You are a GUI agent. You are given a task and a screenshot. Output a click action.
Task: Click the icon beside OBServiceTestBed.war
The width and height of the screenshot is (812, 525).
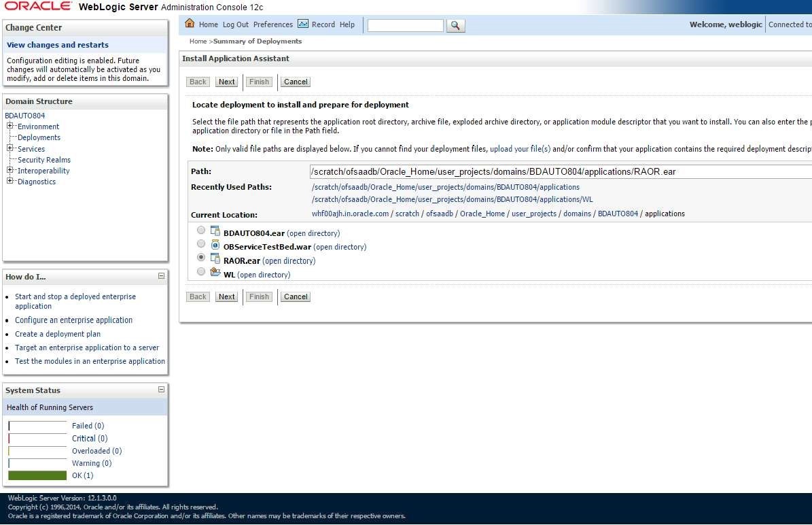pos(216,245)
